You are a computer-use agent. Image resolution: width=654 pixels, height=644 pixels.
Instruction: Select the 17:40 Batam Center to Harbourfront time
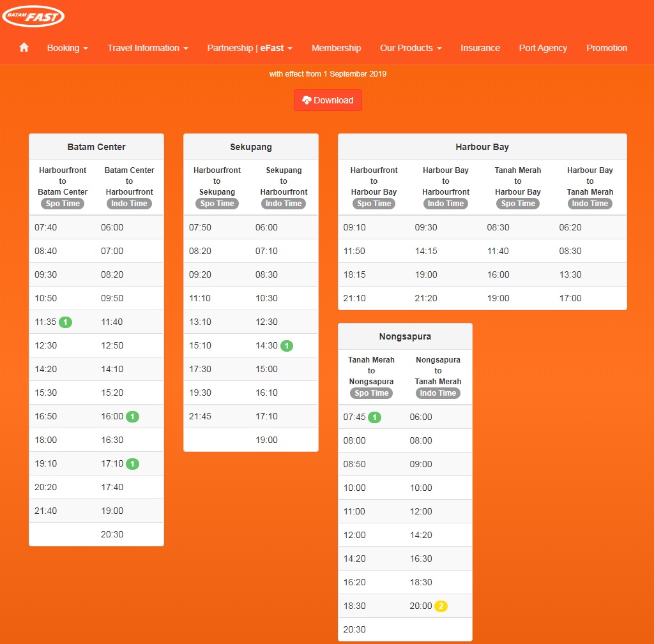(x=112, y=487)
